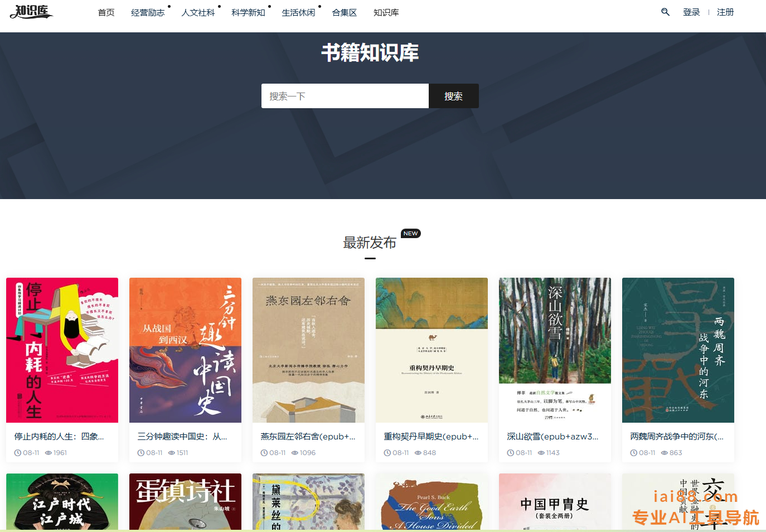Click the 登录 link
Image resolution: width=766 pixels, height=532 pixels.
(691, 12)
